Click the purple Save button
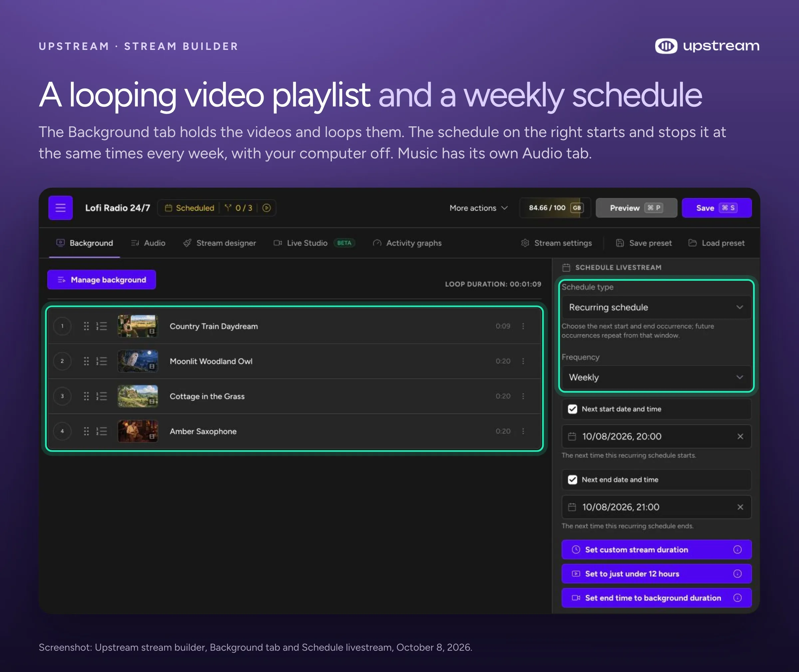 [717, 208]
